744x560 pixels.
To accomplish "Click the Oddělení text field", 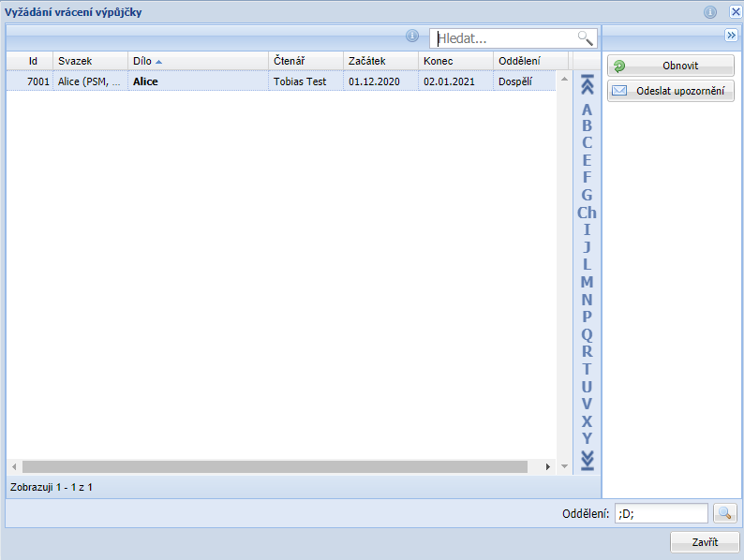I will (661, 513).
